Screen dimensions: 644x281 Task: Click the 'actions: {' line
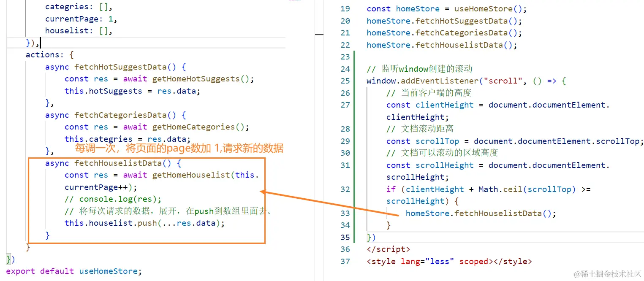tap(50, 55)
